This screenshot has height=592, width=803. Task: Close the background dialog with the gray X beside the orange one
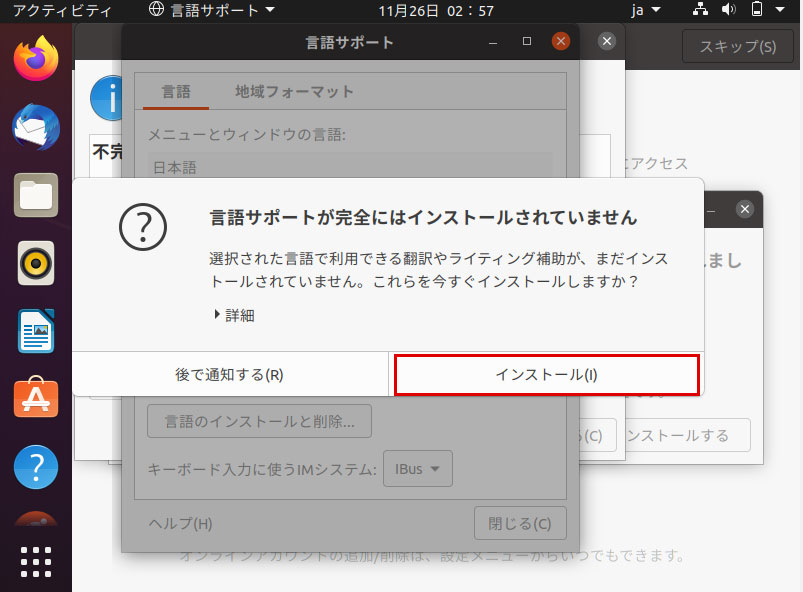pos(607,41)
